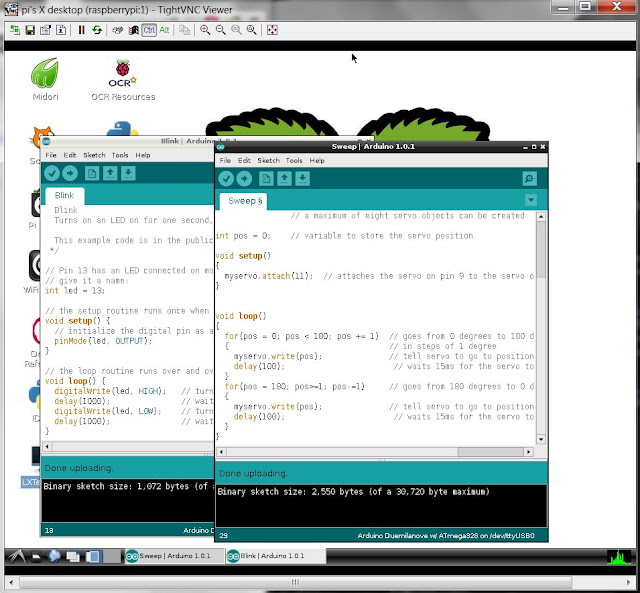Open Help menu in Blink window

tap(143, 155)
